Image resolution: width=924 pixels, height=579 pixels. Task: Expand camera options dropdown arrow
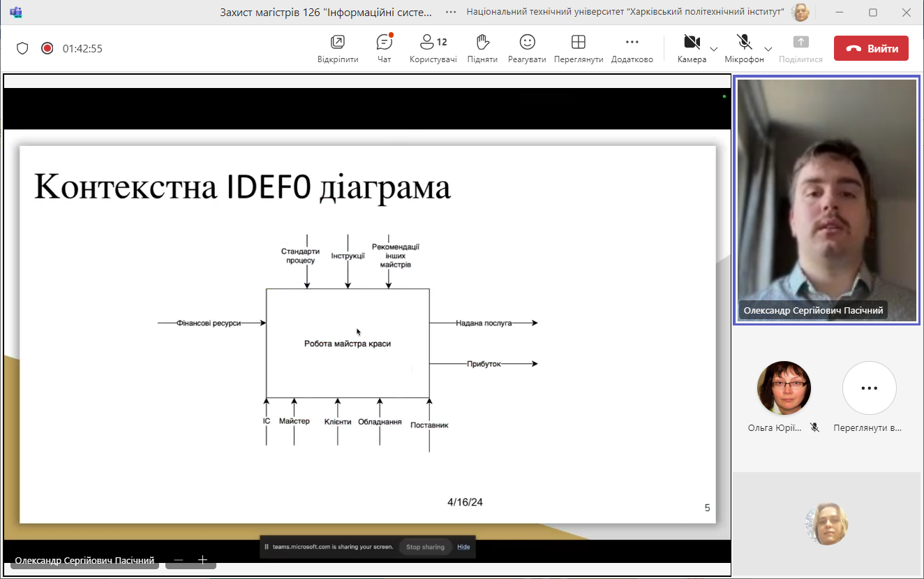point(714,49)
